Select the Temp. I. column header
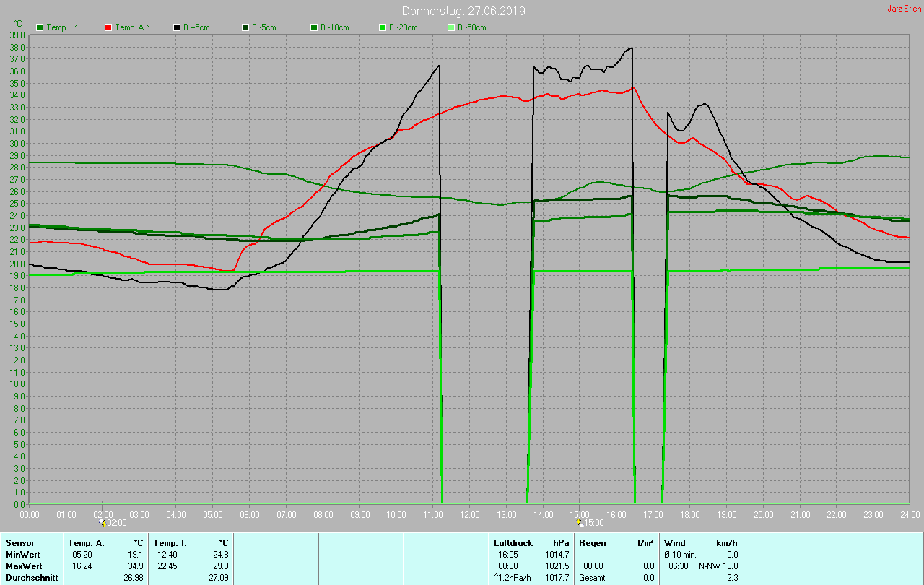This screenshot has width=924, height=585. (x=170, y=543)
